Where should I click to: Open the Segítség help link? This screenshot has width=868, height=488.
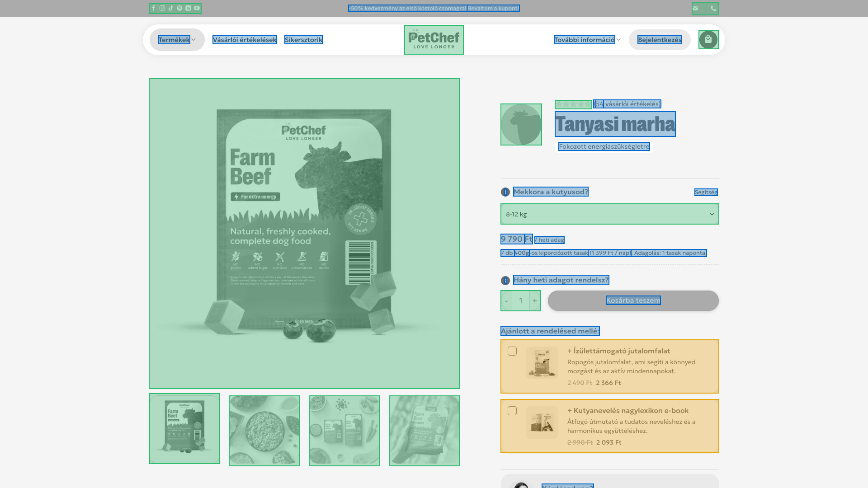point(706,192)
